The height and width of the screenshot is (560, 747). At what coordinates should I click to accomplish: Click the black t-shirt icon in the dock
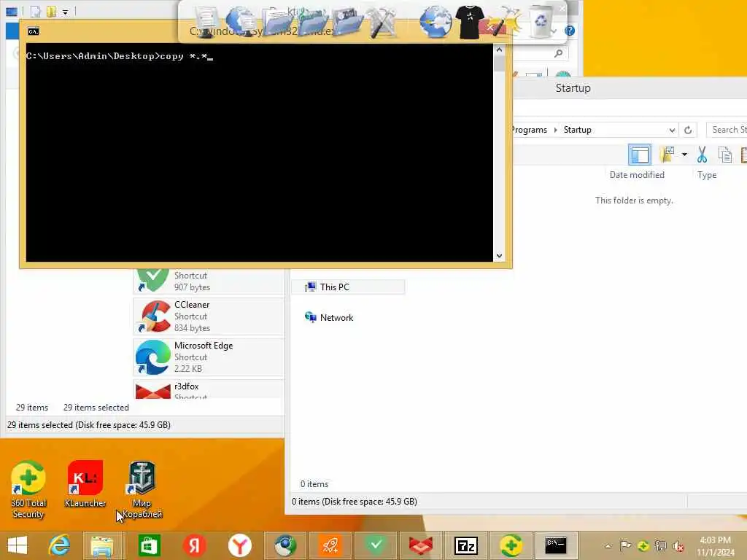(x=470, y=22)
